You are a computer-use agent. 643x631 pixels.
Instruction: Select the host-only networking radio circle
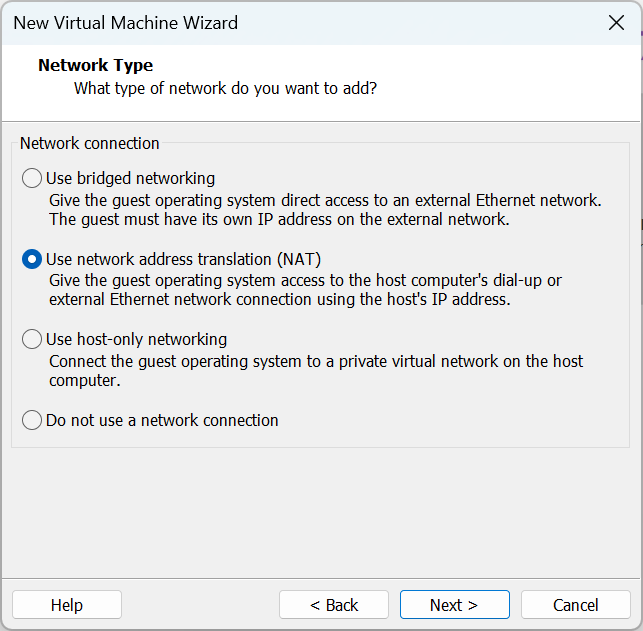click(32, 340)
